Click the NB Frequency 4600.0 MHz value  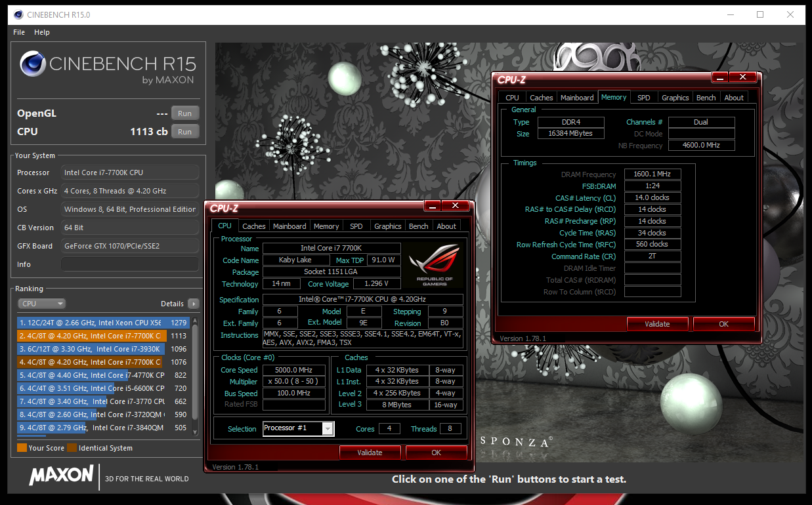702,146
